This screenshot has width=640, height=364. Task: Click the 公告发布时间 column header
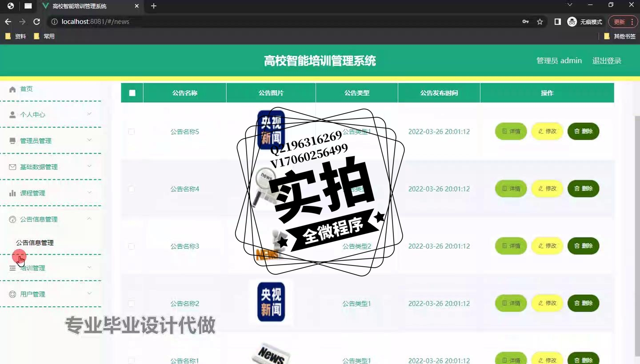tap(439, 93)
